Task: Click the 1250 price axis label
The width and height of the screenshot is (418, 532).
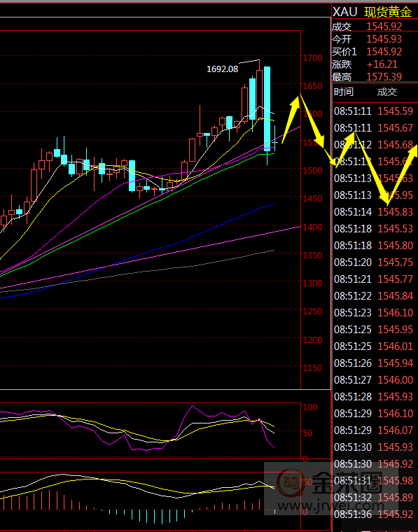Action: click(x=313, y=311)
